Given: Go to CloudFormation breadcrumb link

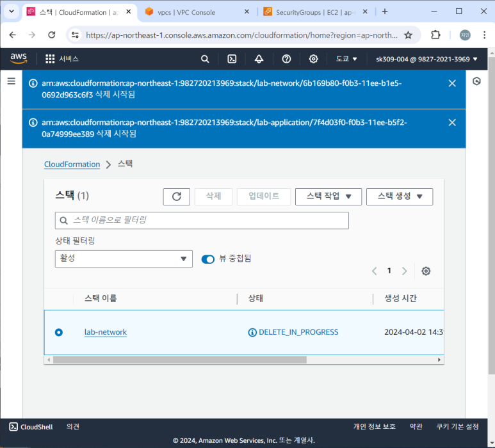Looking at the screenshot, I should pyautogui.click(x=72, y=164).
